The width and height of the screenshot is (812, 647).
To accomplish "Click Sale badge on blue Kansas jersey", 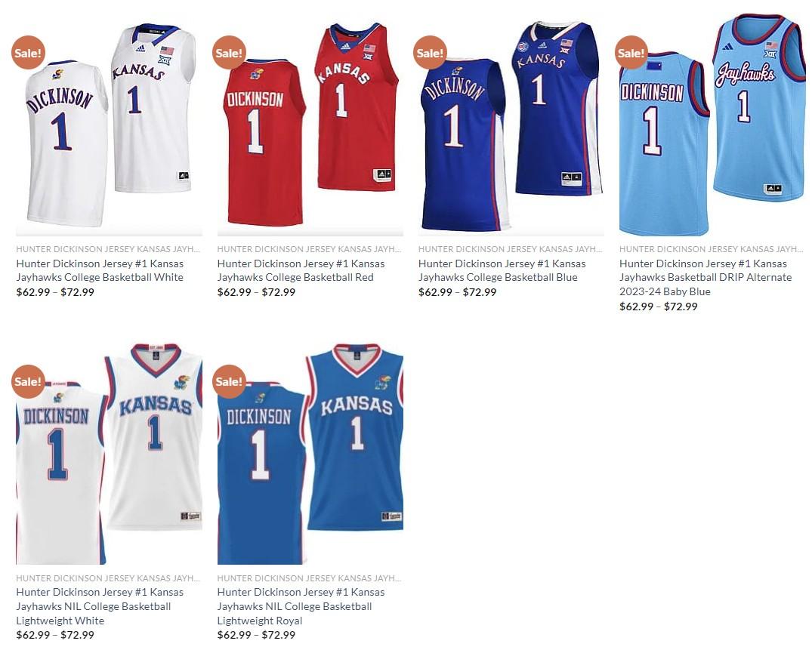I will [430, 53].
